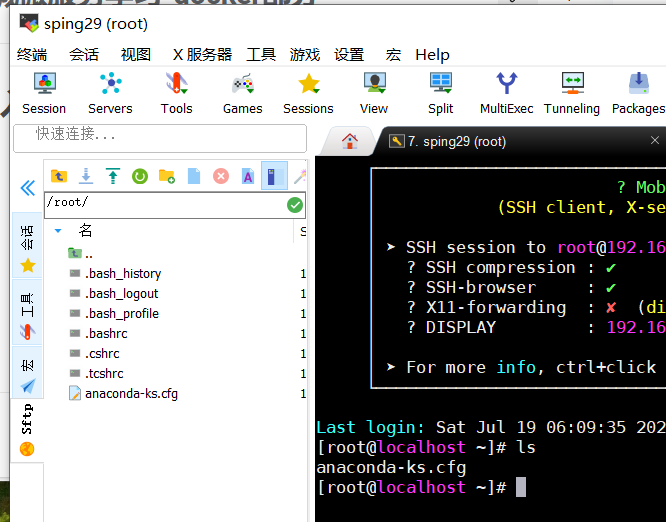Open the Sftp sidebar tab
The image size is (666, 522).
(x=27, y=430)
